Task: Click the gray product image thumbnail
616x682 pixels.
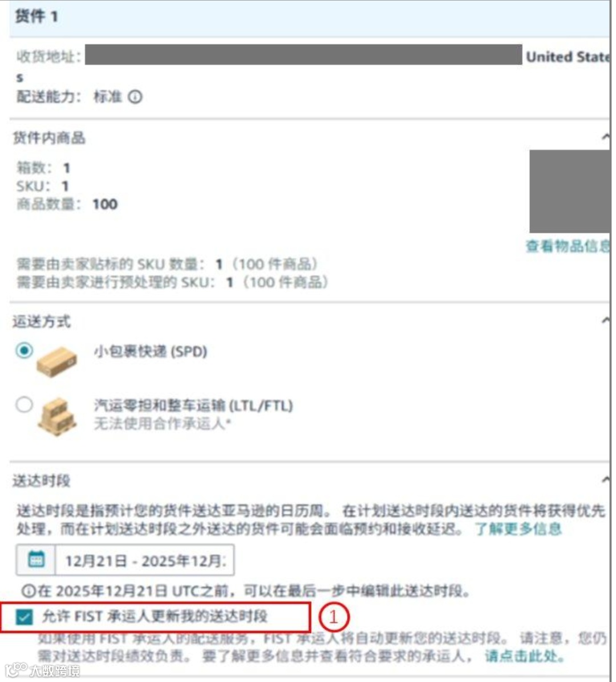Action: pyautogui.click(x=570, y=192)
